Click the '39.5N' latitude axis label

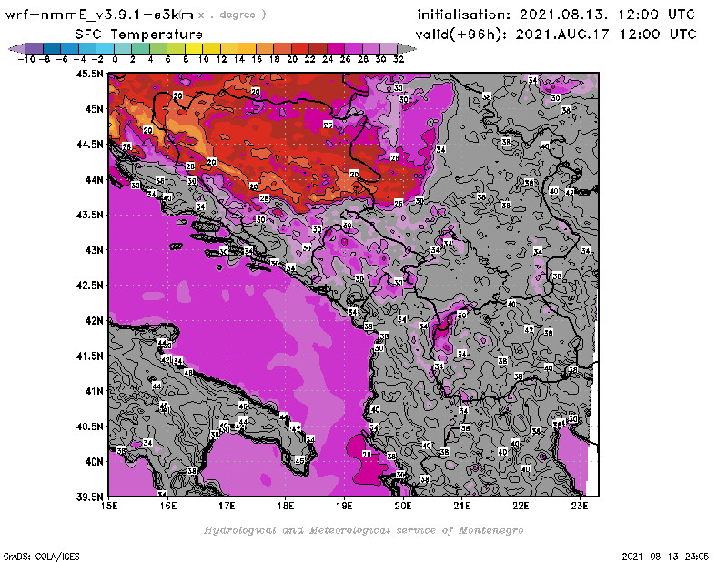[89, 497]
